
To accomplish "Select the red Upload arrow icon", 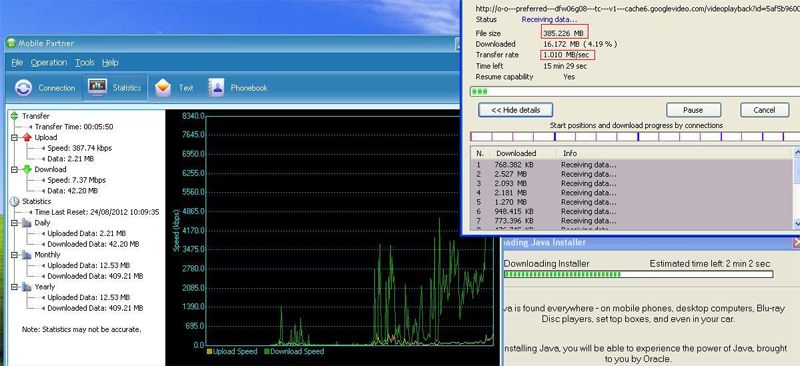I will click(27, 137).
